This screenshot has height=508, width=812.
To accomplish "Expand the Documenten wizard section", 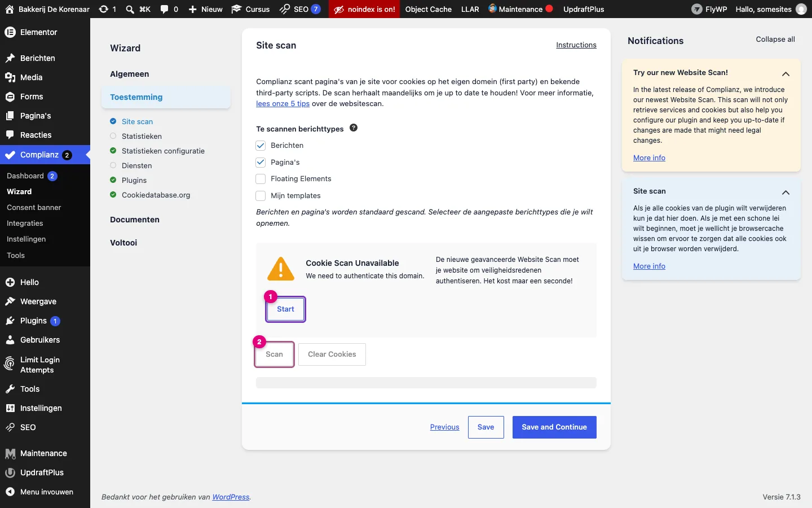I will (x=135, y=220).
